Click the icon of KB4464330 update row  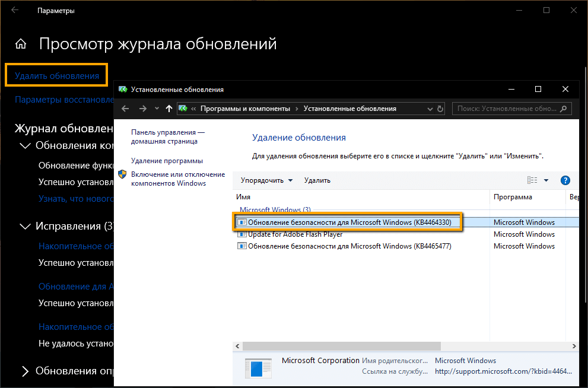tap(242, 222)
